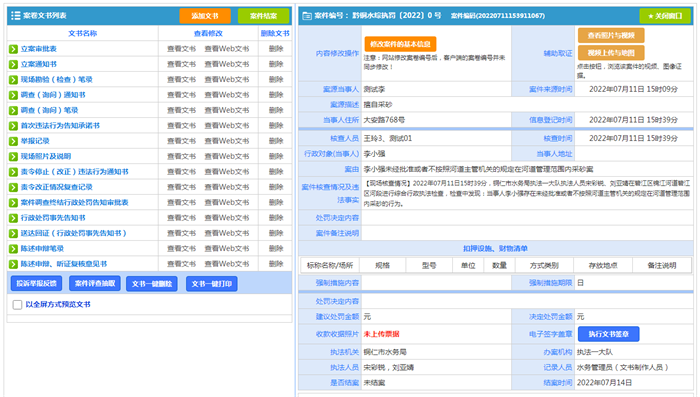Viewport: 700px width, 397px height.
Task: Click 案件评查抽取 button
Action: [95, 284]
